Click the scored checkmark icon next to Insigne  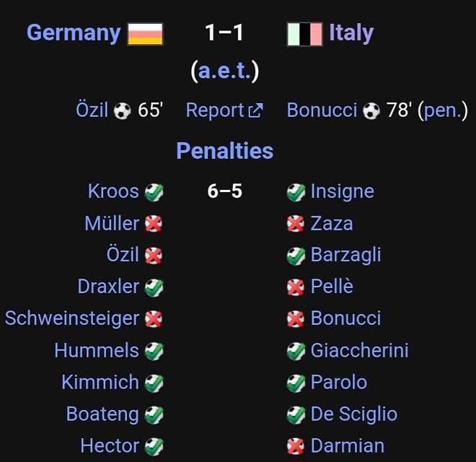(x=296, y=193)
